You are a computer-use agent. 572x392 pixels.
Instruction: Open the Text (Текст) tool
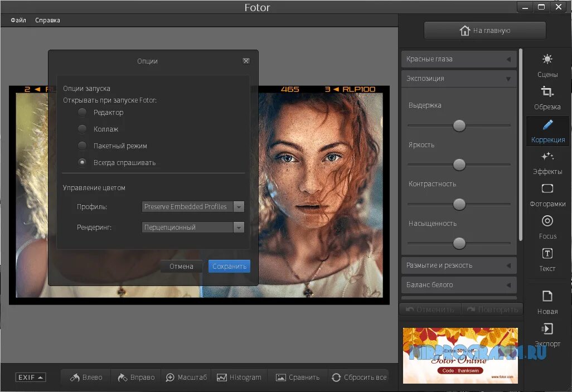point(547,260)
